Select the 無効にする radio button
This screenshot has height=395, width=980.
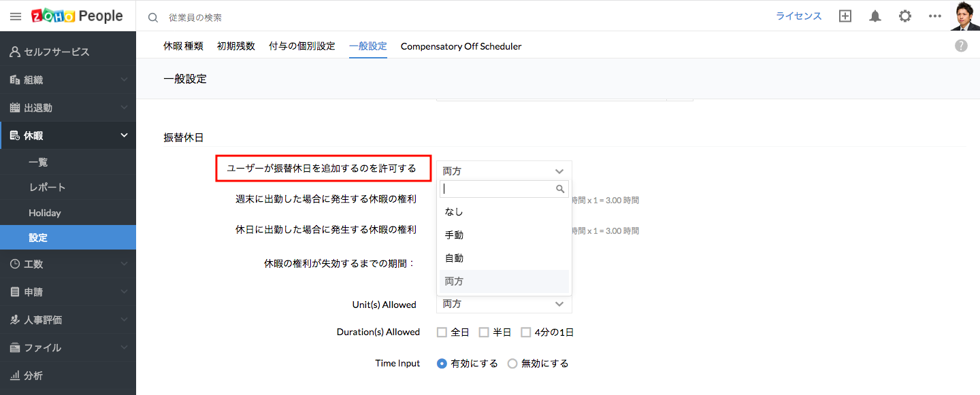pos(512,364)
